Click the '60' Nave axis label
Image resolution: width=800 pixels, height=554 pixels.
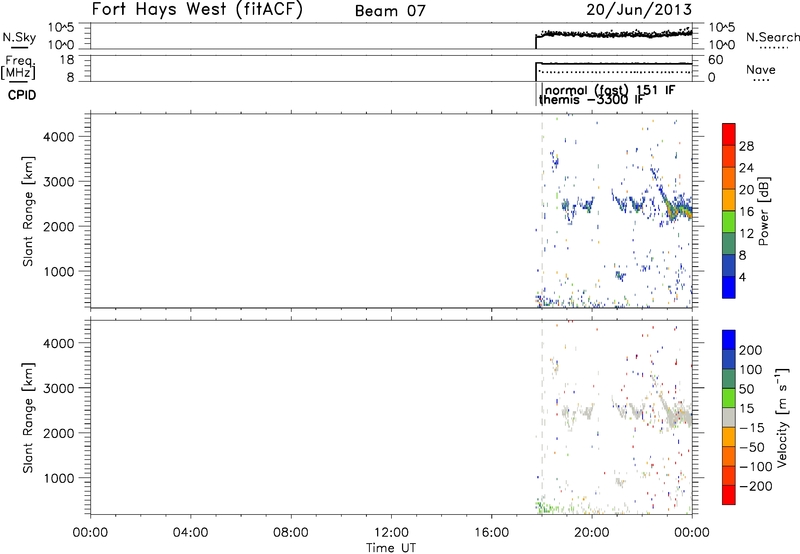tap(716, 60)
